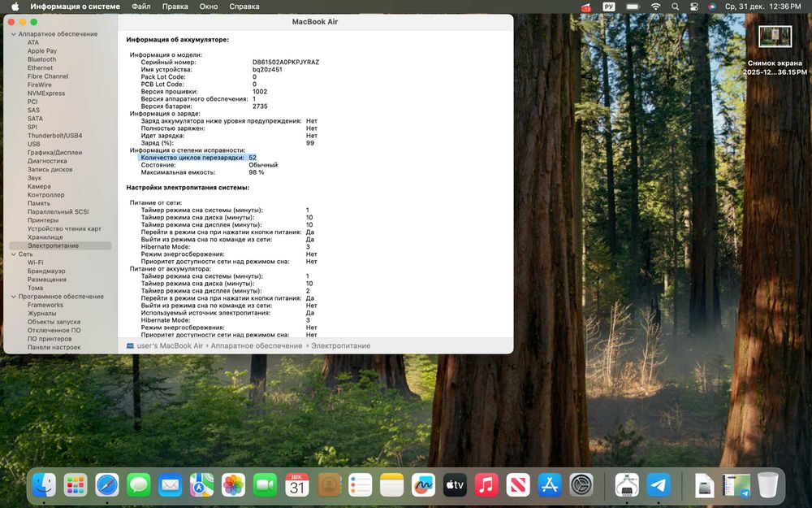Viewport: 812px width, 508px height.
Task: Open the Информация о системе menu
Action: pos(75,7)
